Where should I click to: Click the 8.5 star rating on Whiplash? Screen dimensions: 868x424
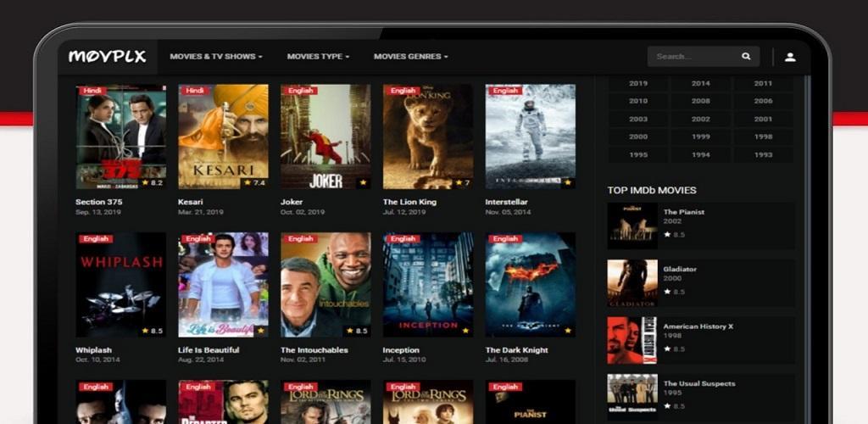153,331
